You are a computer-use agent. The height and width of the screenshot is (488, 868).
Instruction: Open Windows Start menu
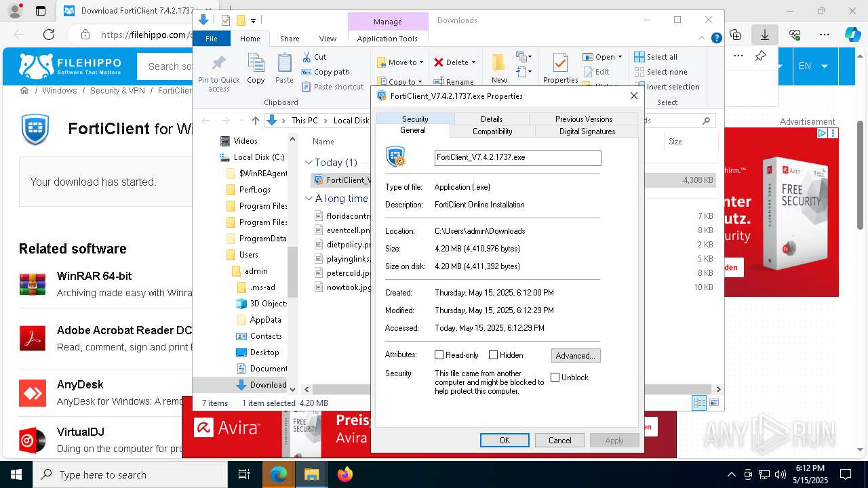pos(16,474)
